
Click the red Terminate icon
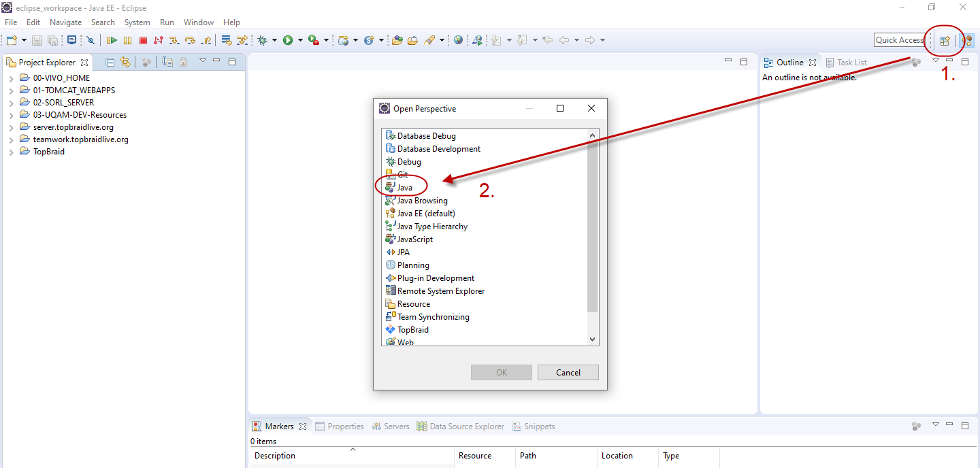(x=143, y=40)
